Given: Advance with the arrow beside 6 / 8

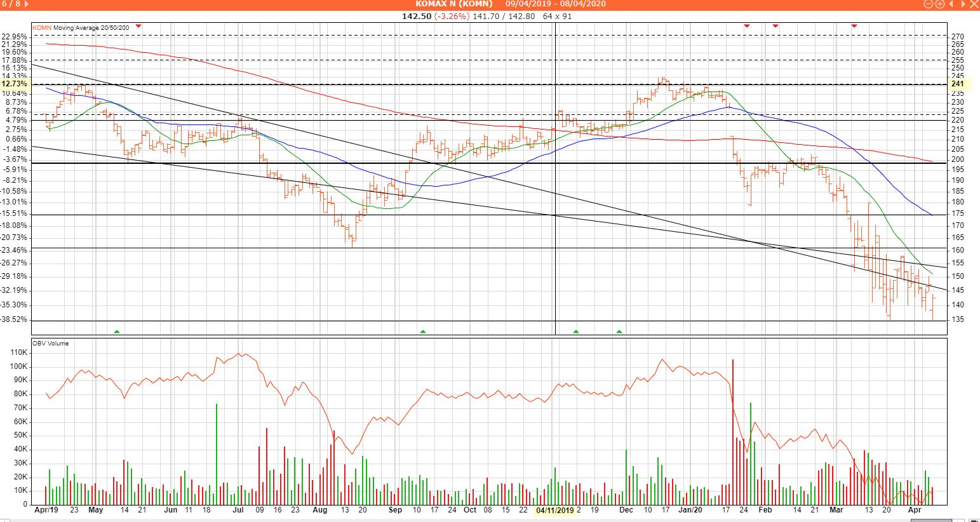Looking at the screenshot, I should [26, 4].
